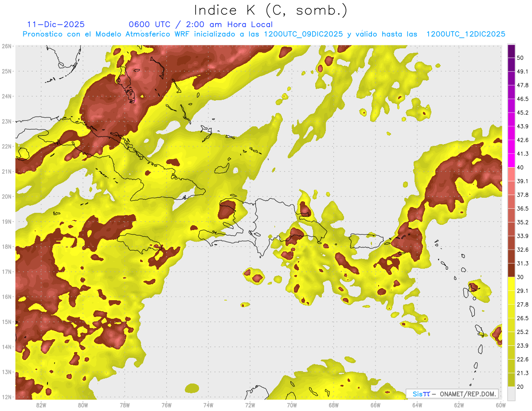The width and height of the screenshot is (532, 411).
Task: Click the magenta swatch between colorbar values 40 and 41.3
Action: tap(511, 160)
